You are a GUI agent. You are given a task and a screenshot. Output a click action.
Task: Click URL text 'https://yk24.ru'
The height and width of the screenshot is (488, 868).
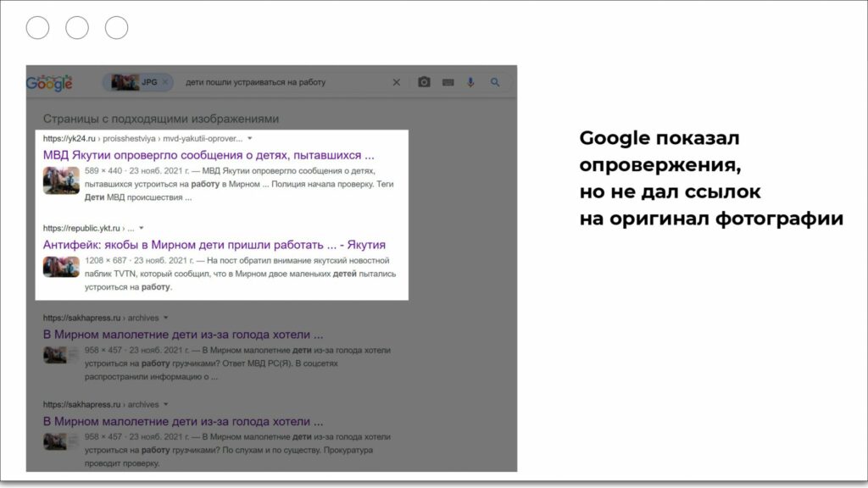(70, 138)
